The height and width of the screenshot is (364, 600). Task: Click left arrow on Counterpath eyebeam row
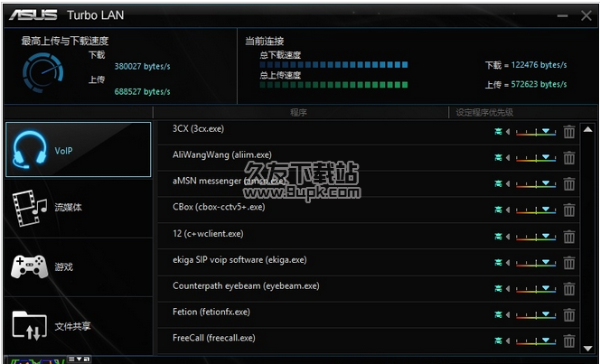pyautogui.click(x=508, y=288)
